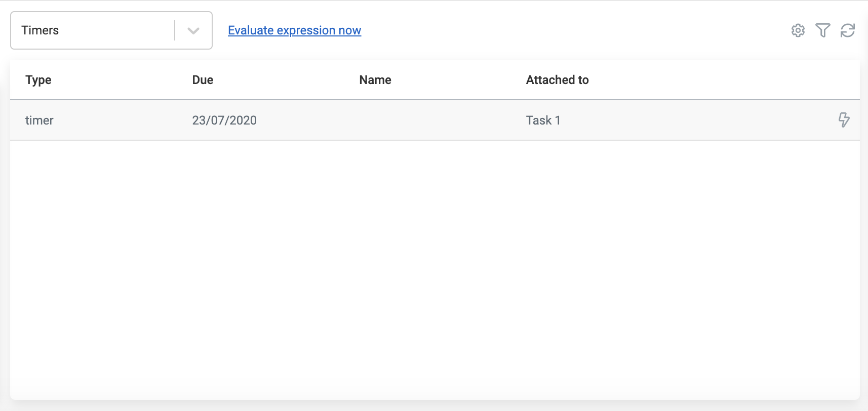Screen dimensions: 868x411
Task: Sort by the Due column header
Action: (203, 80)
